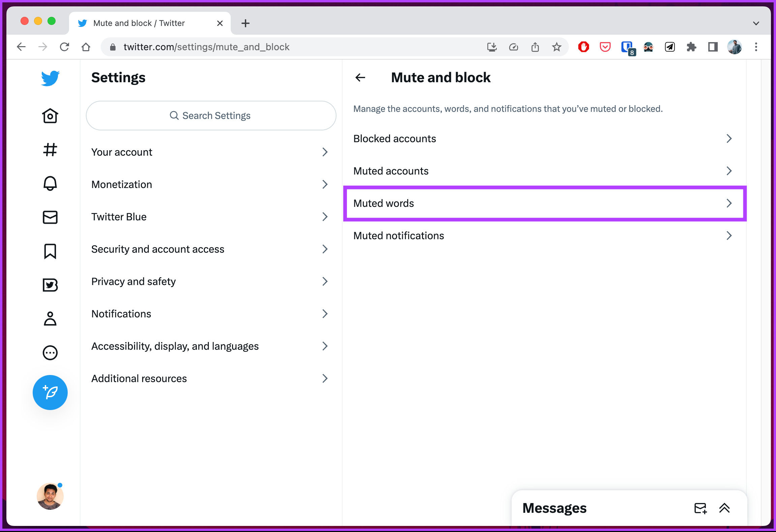The height and width of the screenshot is (532, 776).
Task: Expand the Messages drawer
Action: coord(724,508)
